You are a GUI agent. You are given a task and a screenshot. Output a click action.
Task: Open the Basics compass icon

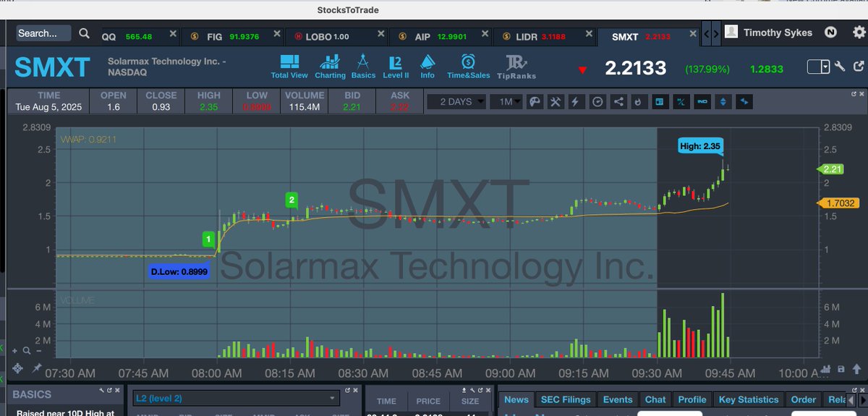coord(363,67)
